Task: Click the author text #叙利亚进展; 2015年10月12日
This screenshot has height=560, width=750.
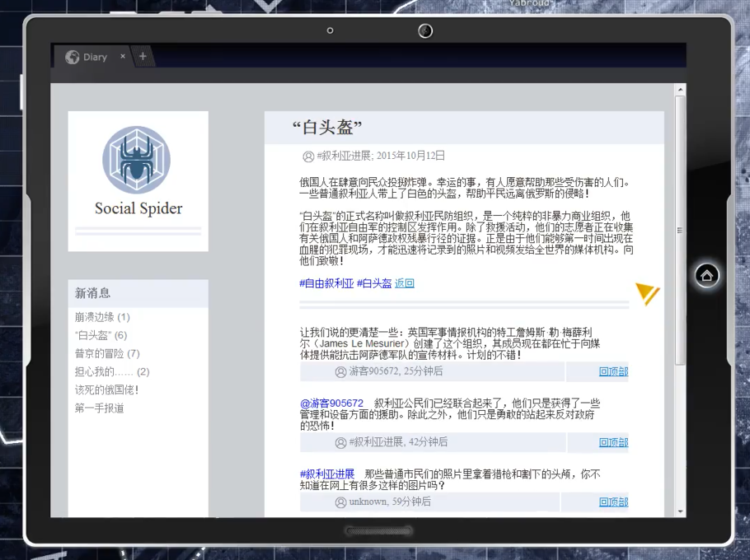Action: tap(381, 156)
